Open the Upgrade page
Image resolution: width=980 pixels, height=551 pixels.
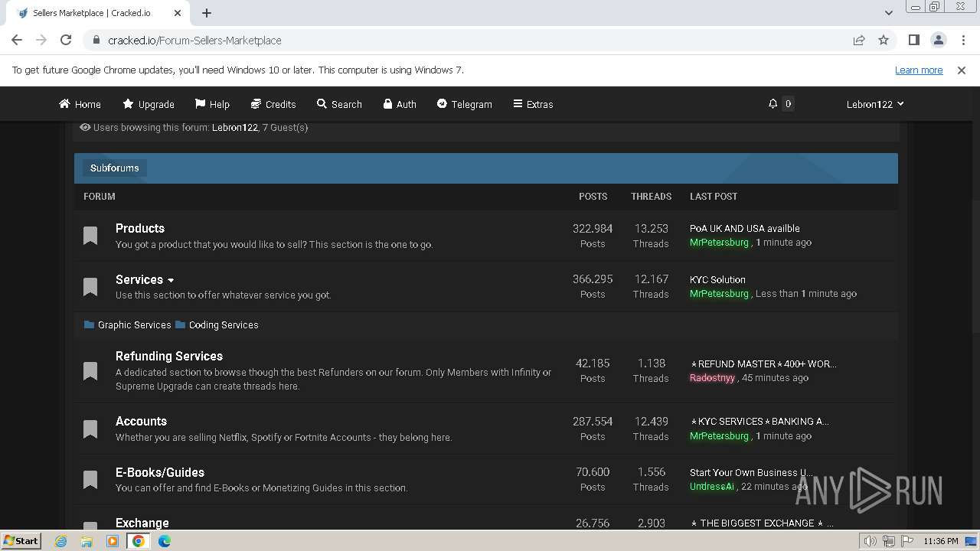pyautogui.click(x=148, y=104)
